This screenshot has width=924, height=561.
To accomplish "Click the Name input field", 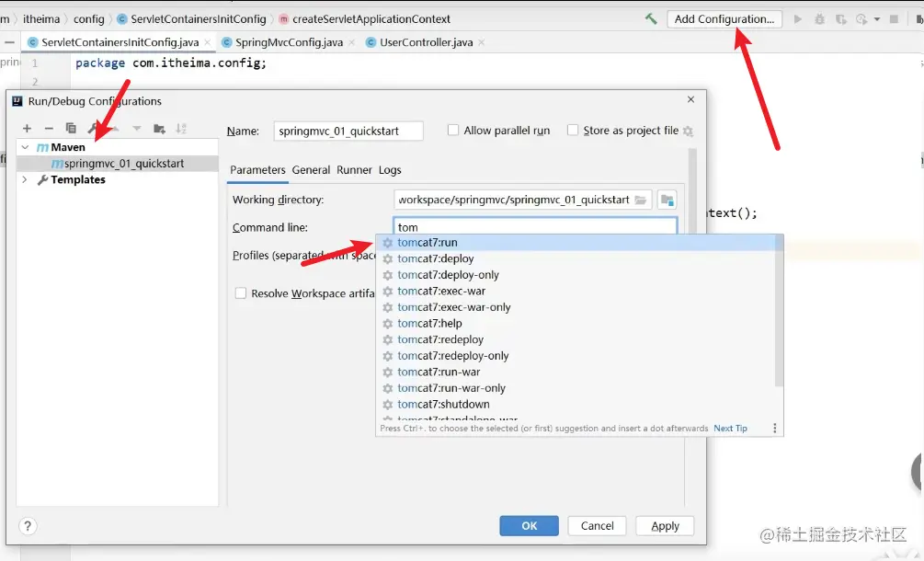I will (348, 131).
